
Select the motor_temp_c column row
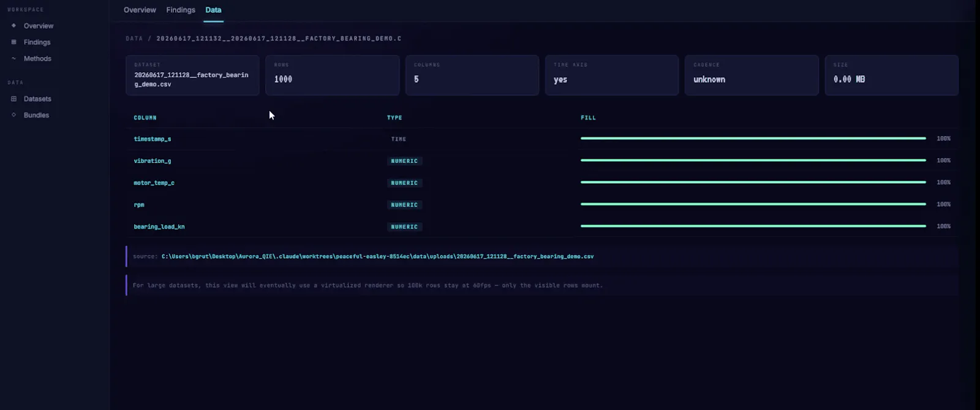click(542, 183)
